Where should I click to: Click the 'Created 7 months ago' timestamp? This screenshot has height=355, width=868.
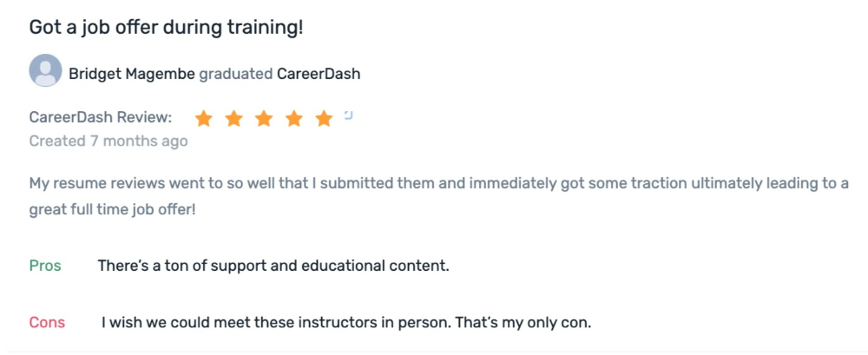click(x=108, y=141)
